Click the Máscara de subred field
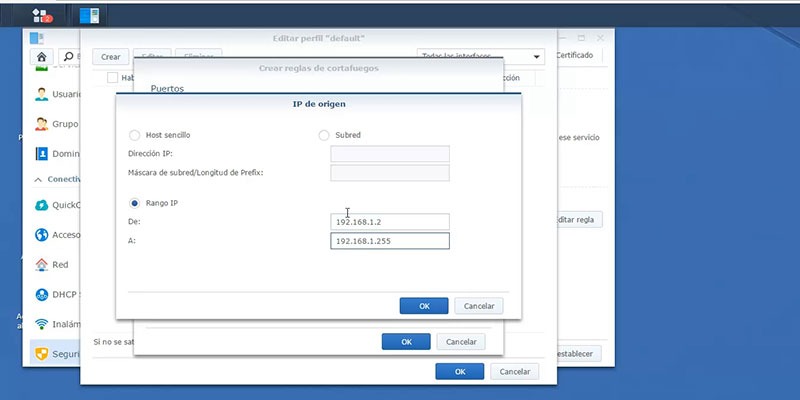 tap(390, 172)
